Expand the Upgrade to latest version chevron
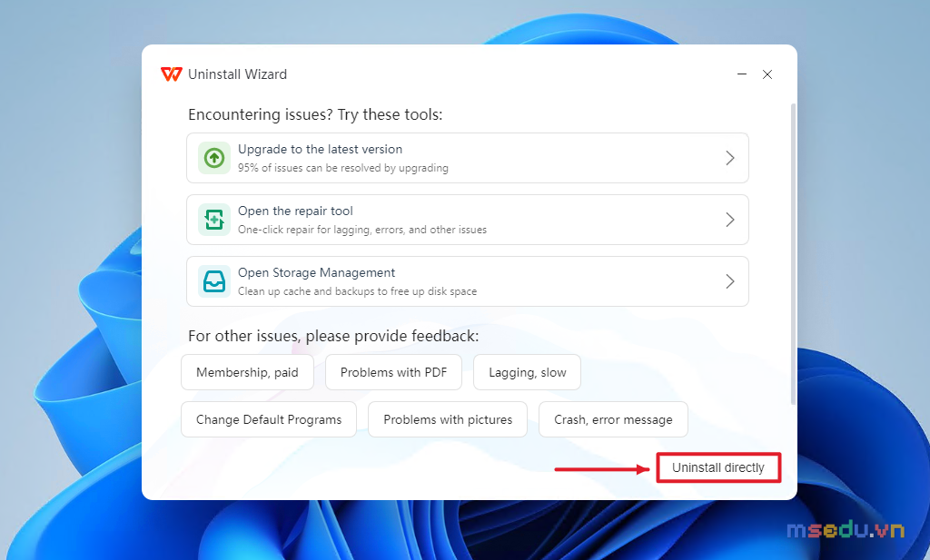Image resolution: width=930 pixels, height=560 pixels. tap(730, 158)
